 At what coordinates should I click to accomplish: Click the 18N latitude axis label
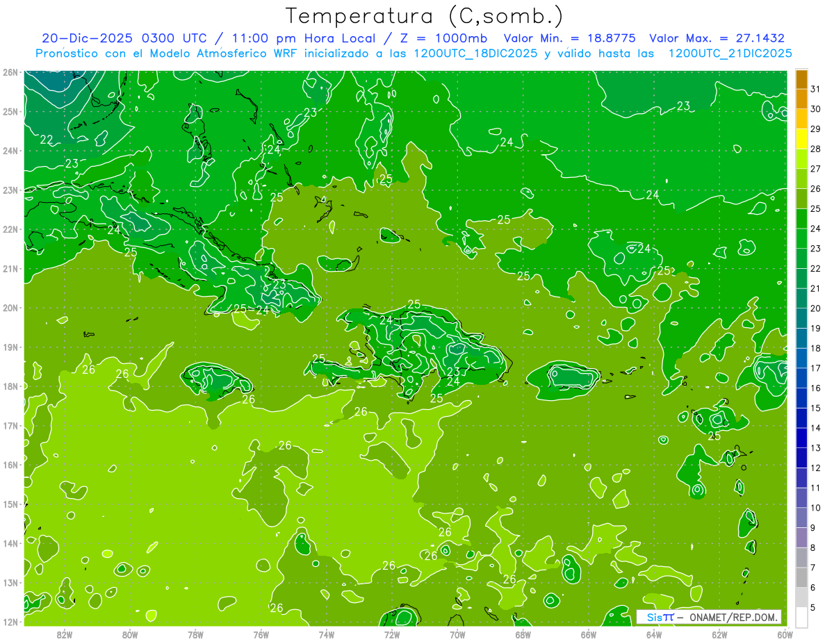(x=9, y=386)
